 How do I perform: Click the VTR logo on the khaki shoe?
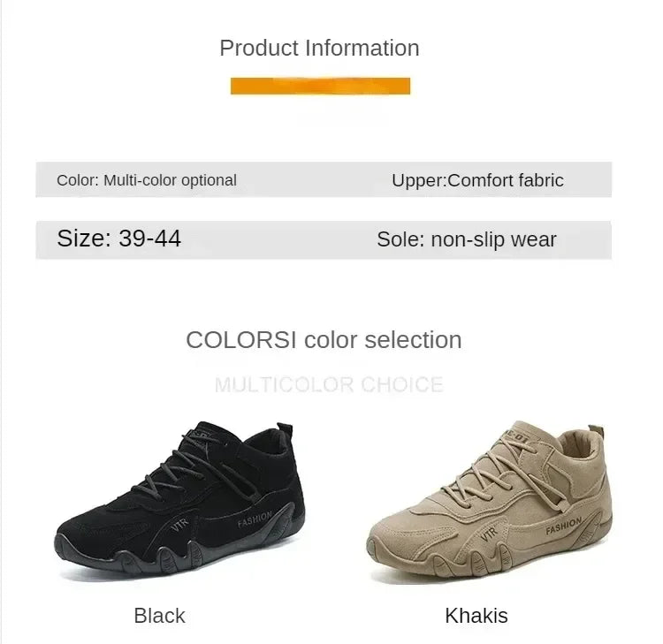point(487,534)
